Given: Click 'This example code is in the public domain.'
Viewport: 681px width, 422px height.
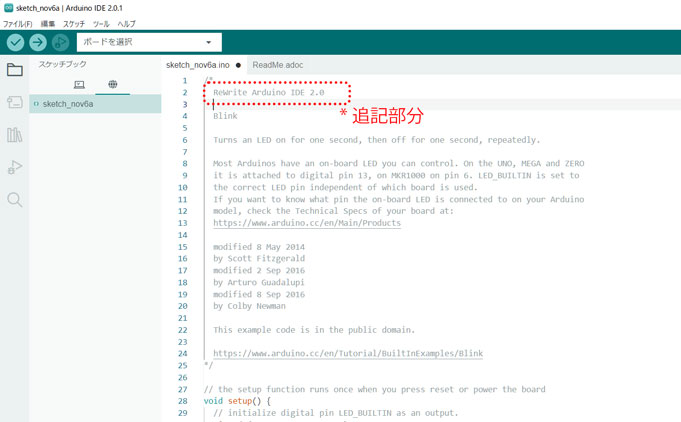Looking at the screenshot, I should click(314, 330).
